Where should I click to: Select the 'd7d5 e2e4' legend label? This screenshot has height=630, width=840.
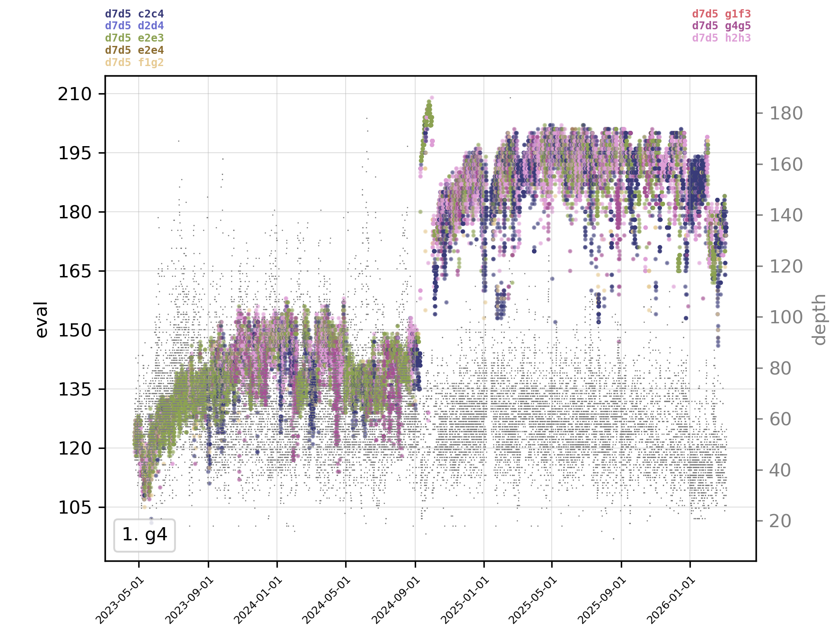tap(134, 50)
